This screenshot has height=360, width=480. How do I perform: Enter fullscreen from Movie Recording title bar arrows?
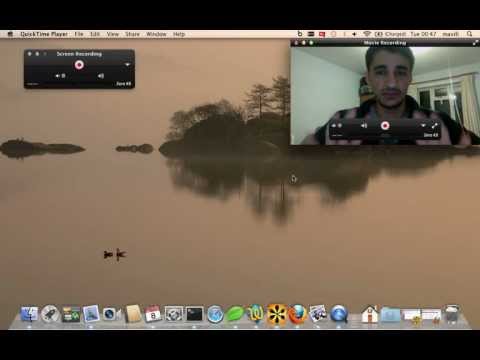[475, 43]
